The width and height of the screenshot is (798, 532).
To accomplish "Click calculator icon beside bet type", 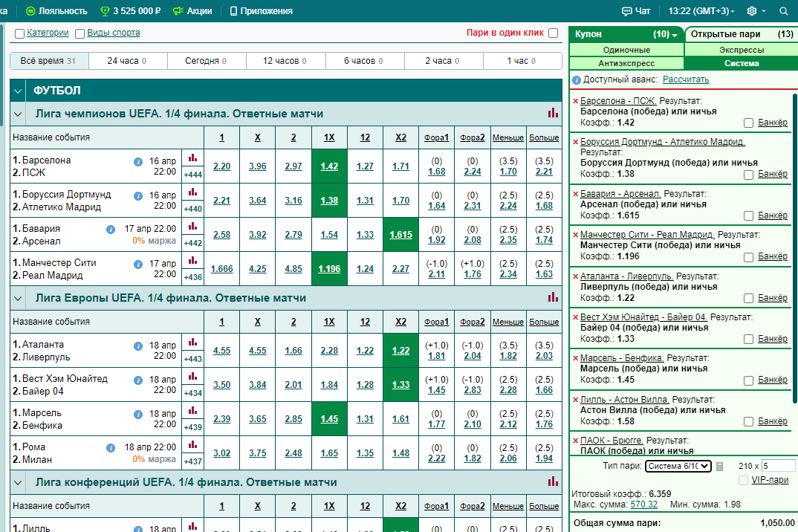I will click(720, 467).
